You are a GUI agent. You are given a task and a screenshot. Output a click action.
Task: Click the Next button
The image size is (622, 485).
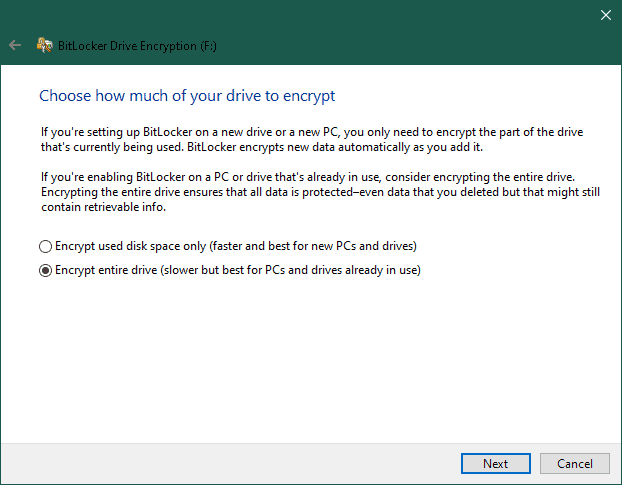click(495, 463)
